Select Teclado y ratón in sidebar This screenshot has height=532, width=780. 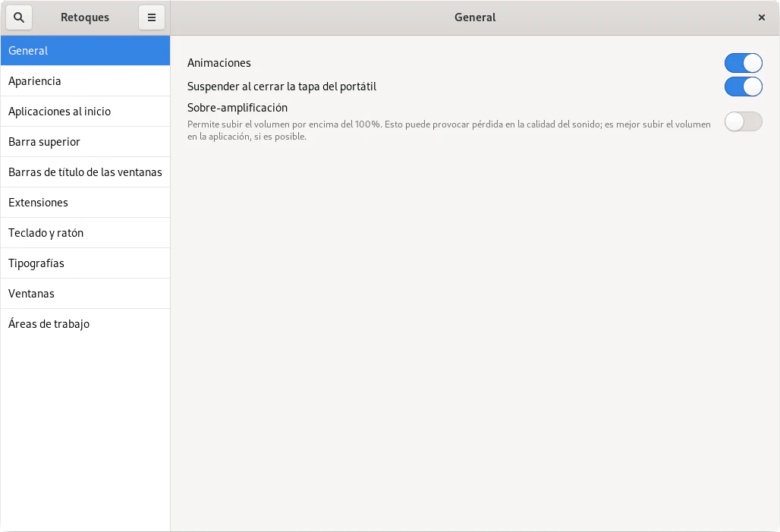coord(85,233)
